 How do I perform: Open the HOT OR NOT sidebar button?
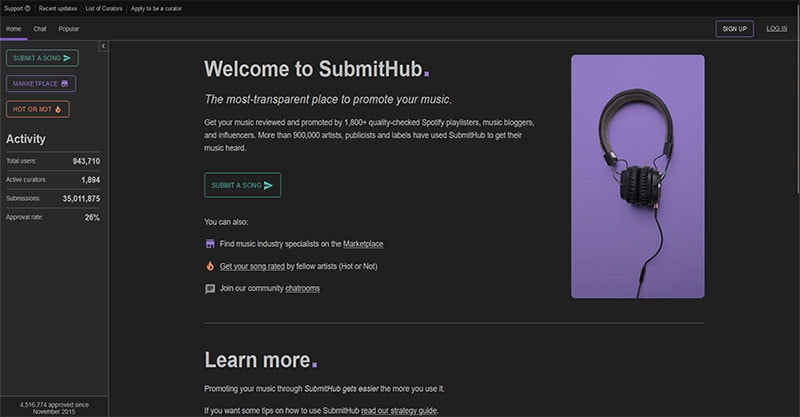point(37,109)
